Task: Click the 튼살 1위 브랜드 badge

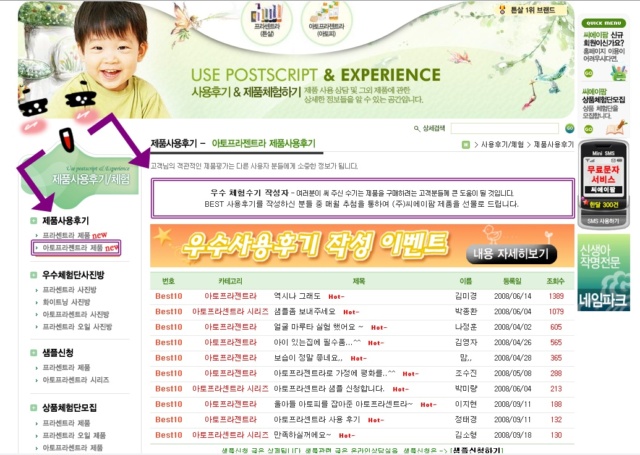Action: click(529, 10)
